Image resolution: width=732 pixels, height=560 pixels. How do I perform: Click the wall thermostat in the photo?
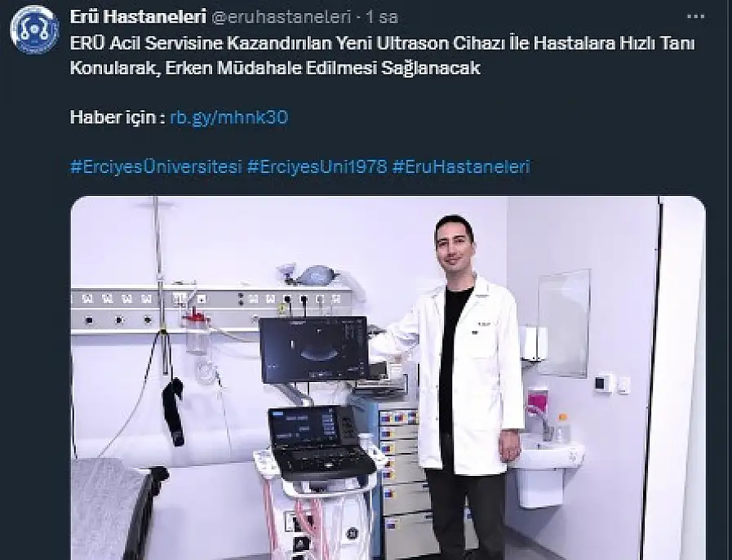click(x=601, y=384)
